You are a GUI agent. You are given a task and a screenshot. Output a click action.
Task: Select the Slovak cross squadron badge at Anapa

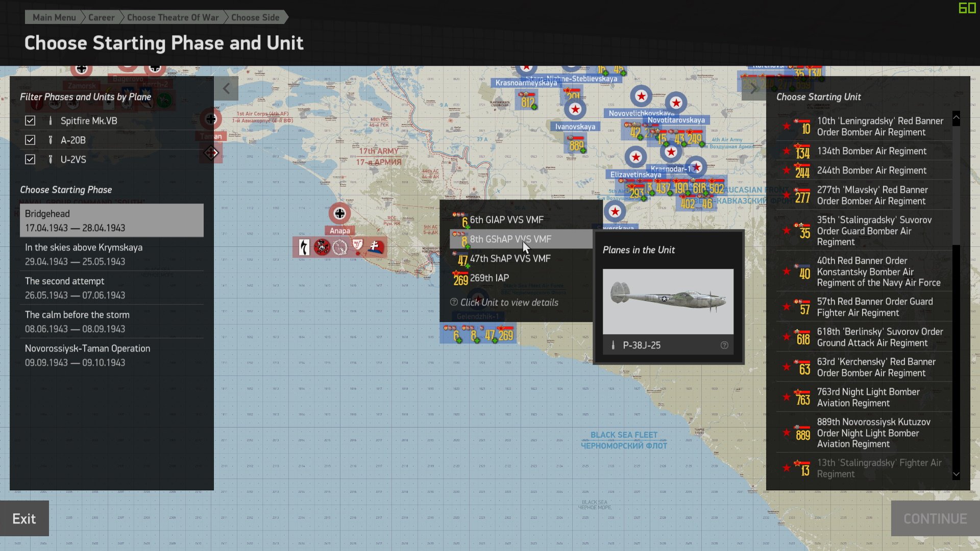point(376,247)
